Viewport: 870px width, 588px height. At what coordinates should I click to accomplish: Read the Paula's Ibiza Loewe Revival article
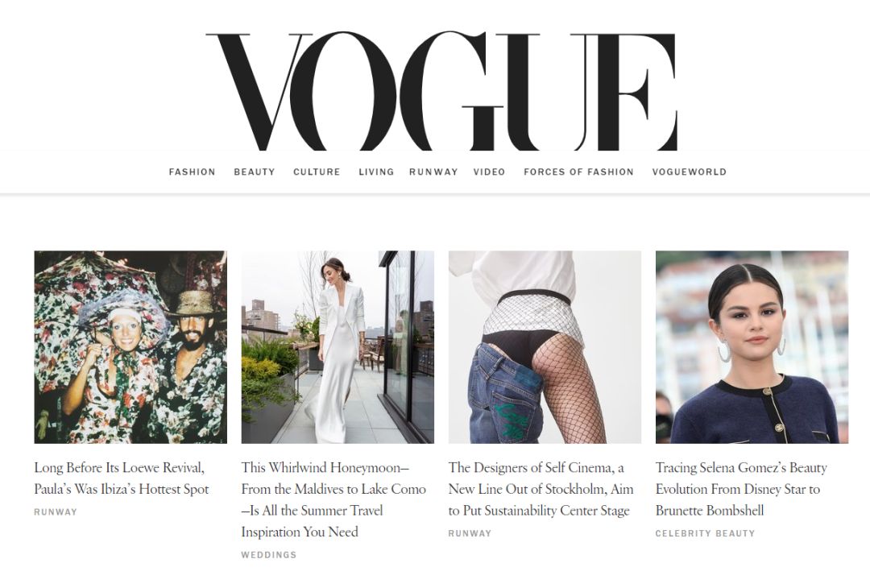tap(122, 478)
